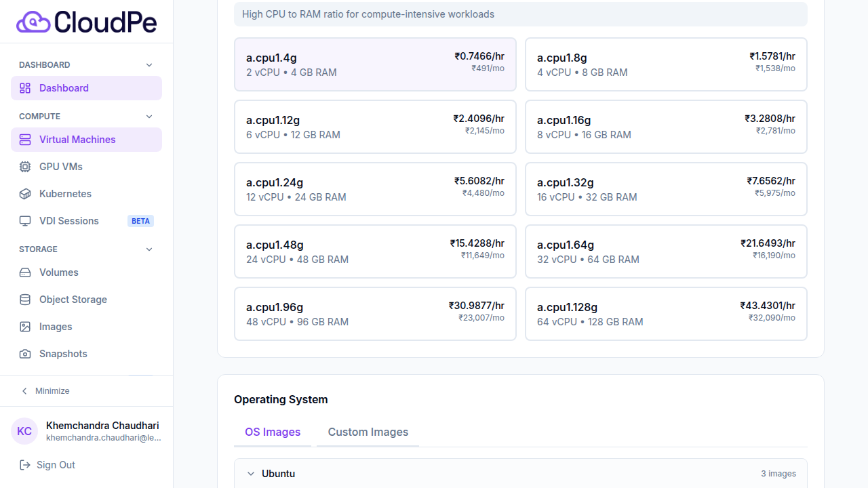The image size is (868, 488).
Task: Open the Snapshots sidebar item
Action: pos(86,354)
